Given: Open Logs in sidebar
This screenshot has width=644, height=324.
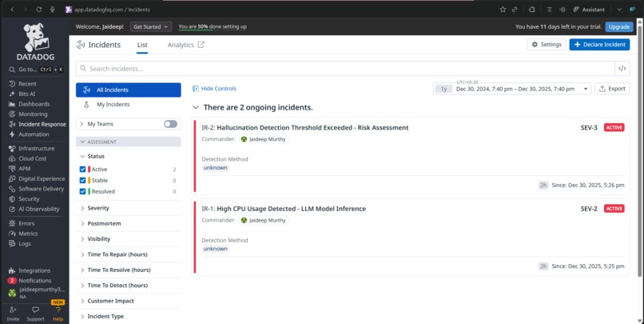Looking at the screenshot, I should coord(25,244).
